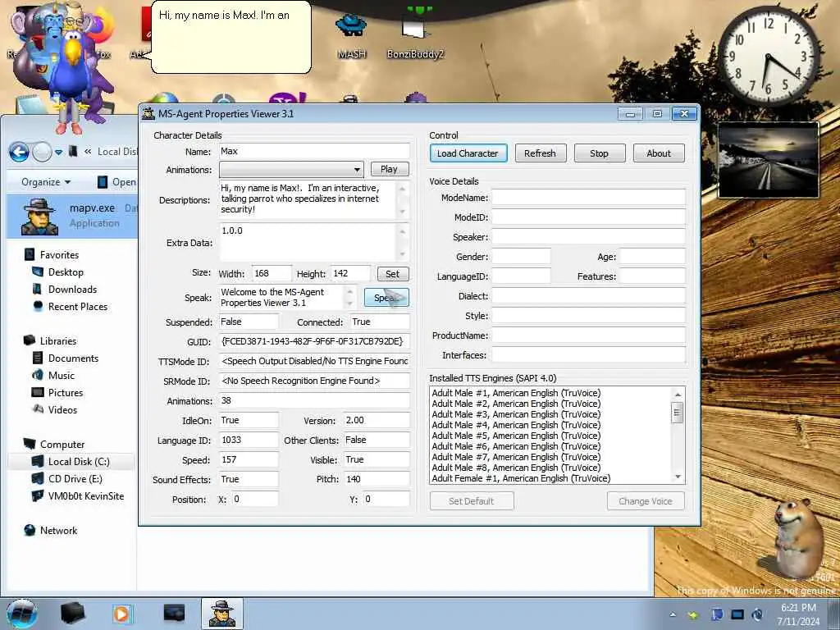The image size is (840, 630).
Task: Play the selected animation
Action: 390,169
